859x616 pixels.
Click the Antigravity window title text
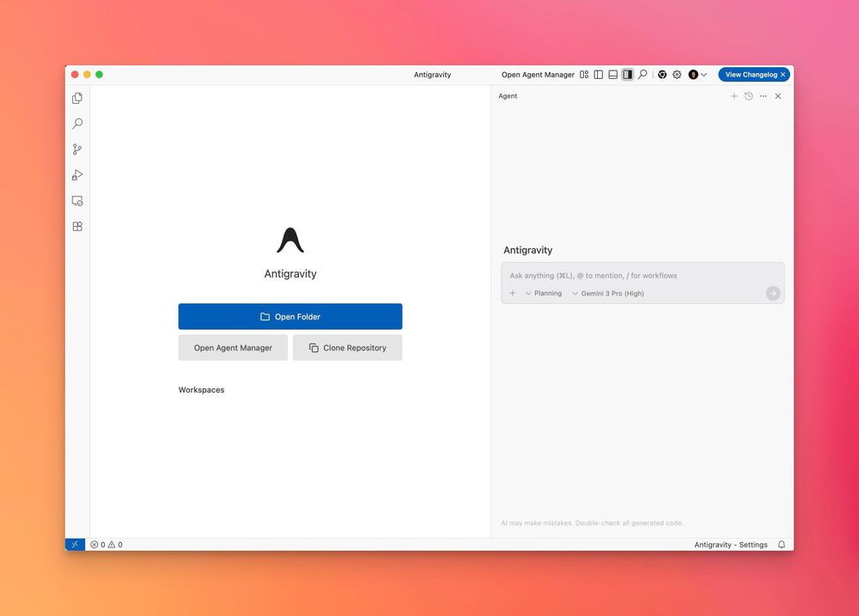point(432,75)
